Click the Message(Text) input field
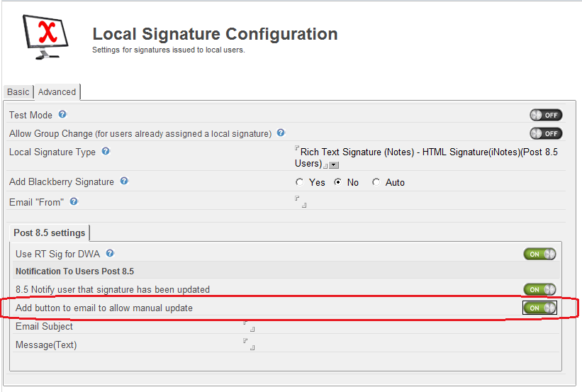 [249, 345]
